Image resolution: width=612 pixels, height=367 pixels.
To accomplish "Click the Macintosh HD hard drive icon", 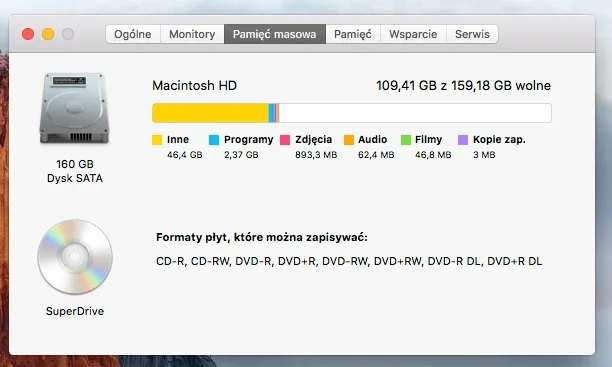I will (74, 108).
